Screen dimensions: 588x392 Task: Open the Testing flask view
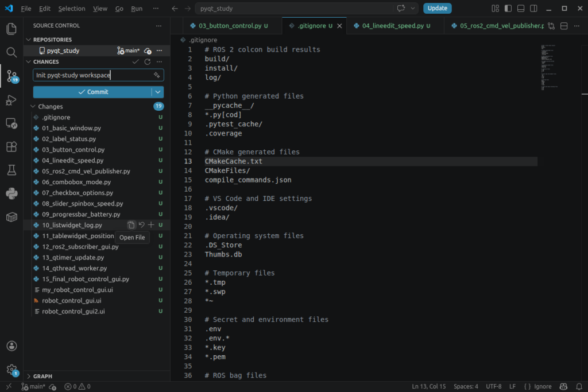click(x=11, y=170)
